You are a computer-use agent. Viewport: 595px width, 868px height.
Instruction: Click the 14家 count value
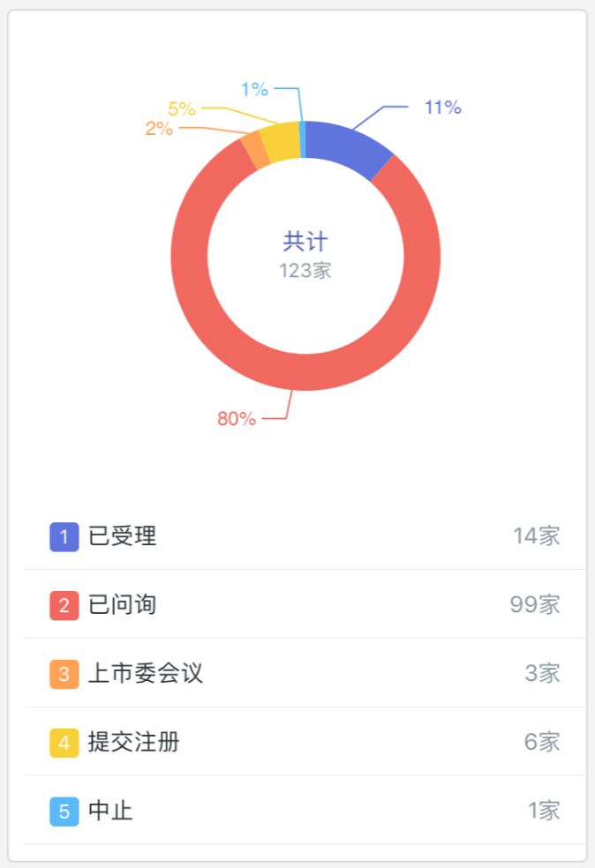[x=536, y=536]
